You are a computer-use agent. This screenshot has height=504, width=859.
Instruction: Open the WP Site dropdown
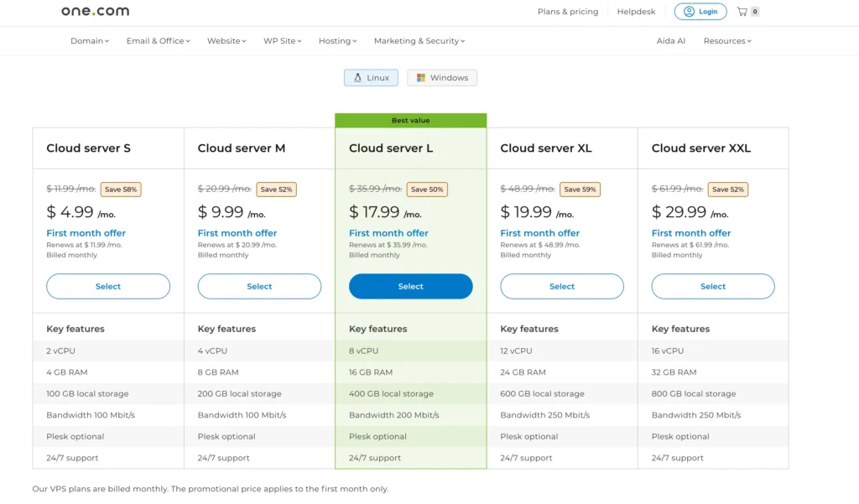pos(281,40)
